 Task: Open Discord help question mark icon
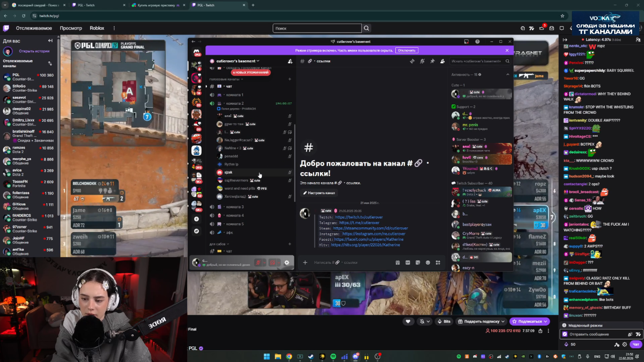(477, 42)
